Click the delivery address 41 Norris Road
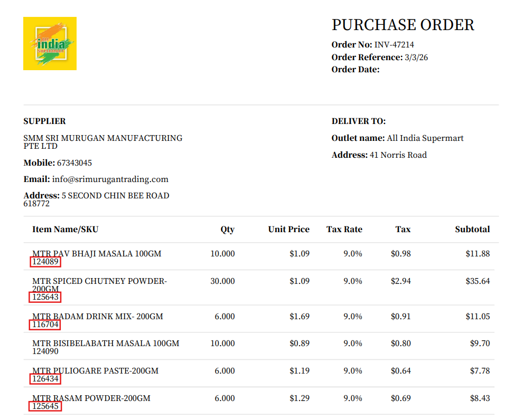Viewport: 515px width, 420px height. pos(398,155)
